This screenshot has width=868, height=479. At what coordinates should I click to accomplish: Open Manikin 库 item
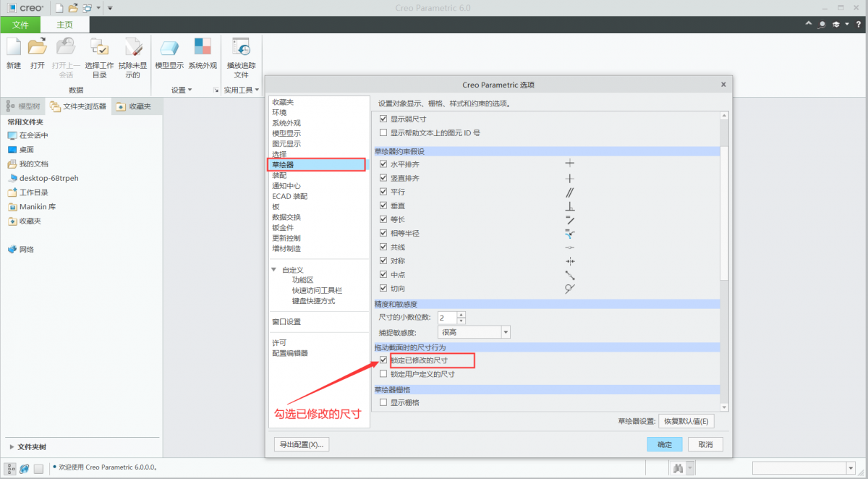point(31,207)
